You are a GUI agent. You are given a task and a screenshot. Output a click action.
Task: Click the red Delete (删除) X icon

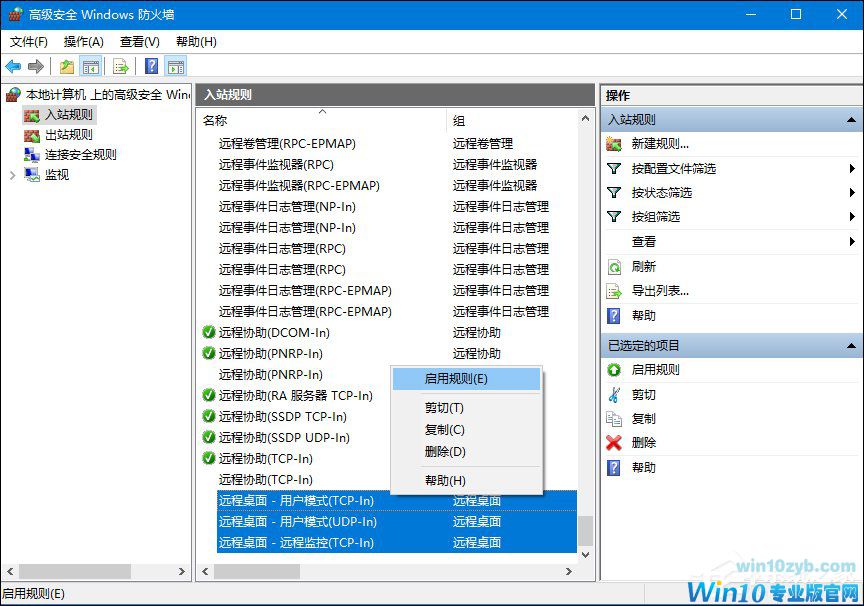coord(613,443)
